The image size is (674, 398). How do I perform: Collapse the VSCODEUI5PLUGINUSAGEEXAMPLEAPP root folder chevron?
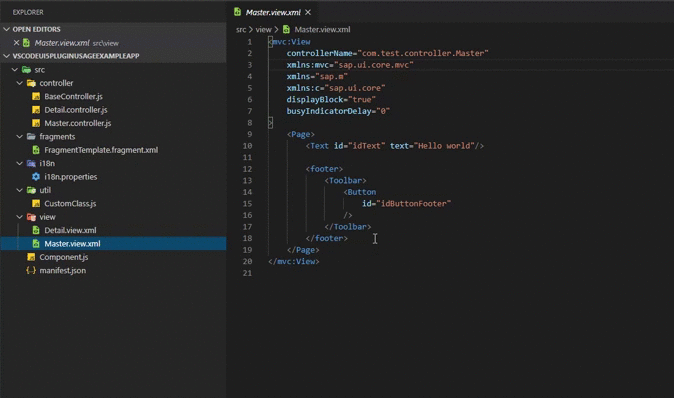click(6, 56)
